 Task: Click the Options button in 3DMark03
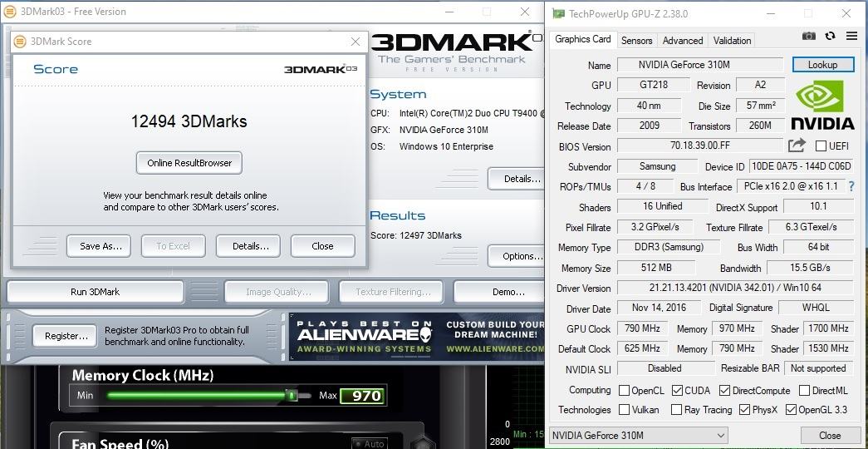(517, 256)
